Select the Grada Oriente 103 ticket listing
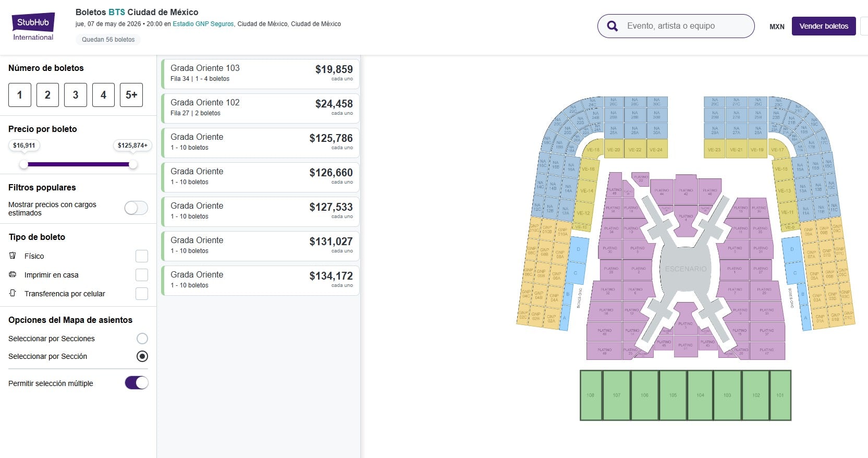Screen dimensions: 868x458 click(260, 73)
